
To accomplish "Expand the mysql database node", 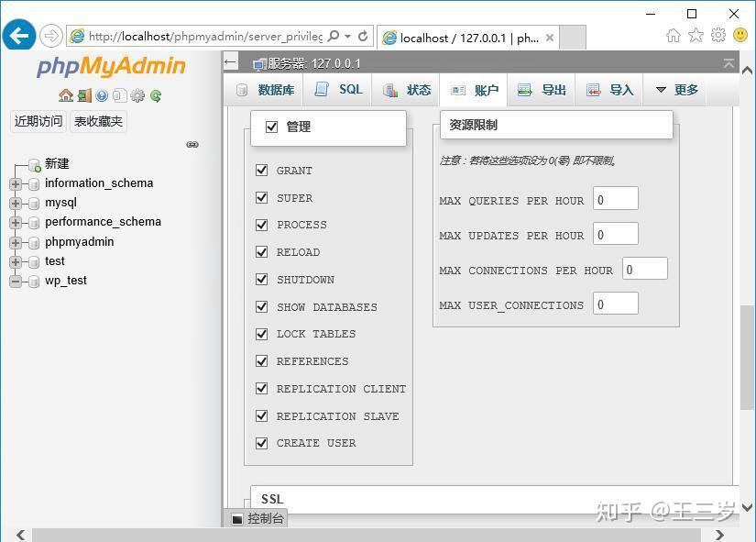I will pyautogui.click(x=16, y=204).
